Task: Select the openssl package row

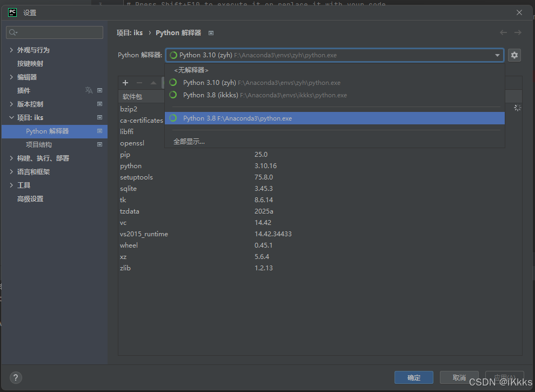Action: (142, 143)
